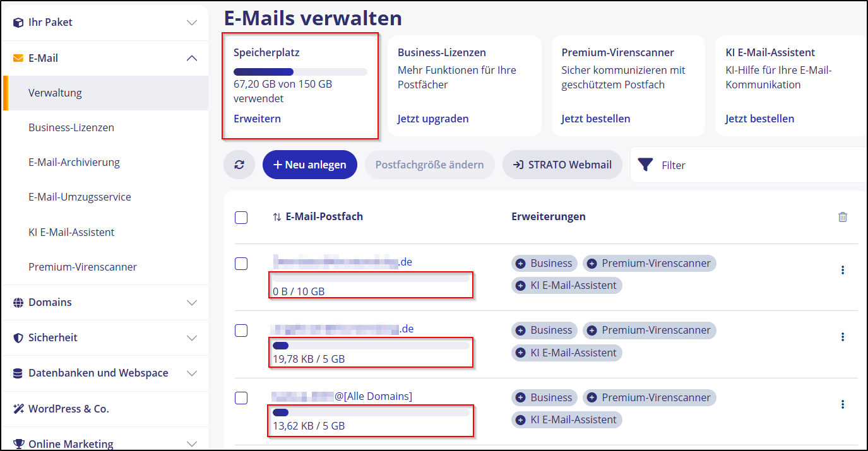Check the checkbox next to the first mailbox
Image resolution: width=868 pixels, height=451 pixels.
[241, 264]
